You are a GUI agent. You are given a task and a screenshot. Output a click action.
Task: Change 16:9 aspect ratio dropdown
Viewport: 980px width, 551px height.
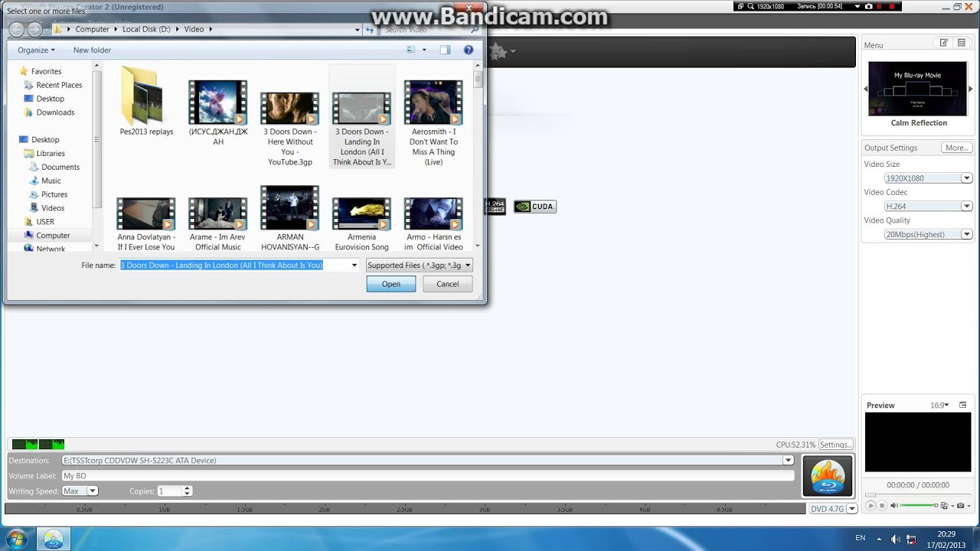[939, 405]
